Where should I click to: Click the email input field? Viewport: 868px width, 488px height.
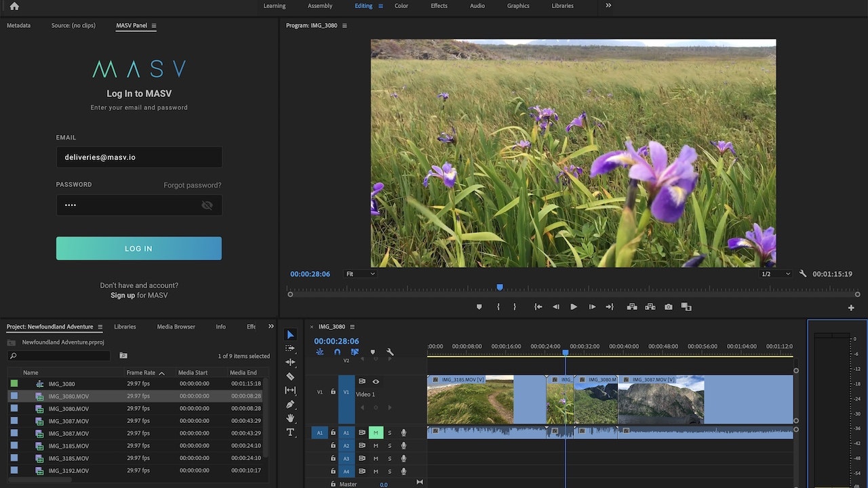138,157
